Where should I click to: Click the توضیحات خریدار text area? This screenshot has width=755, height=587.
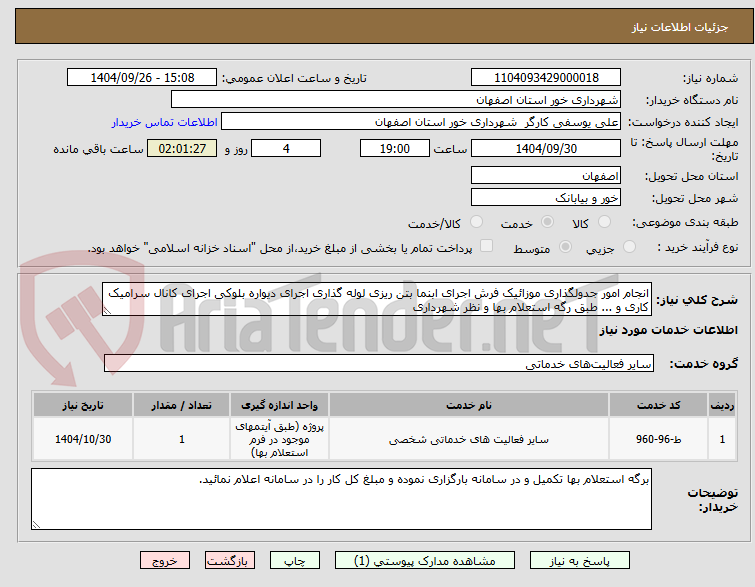click(341, 499)
